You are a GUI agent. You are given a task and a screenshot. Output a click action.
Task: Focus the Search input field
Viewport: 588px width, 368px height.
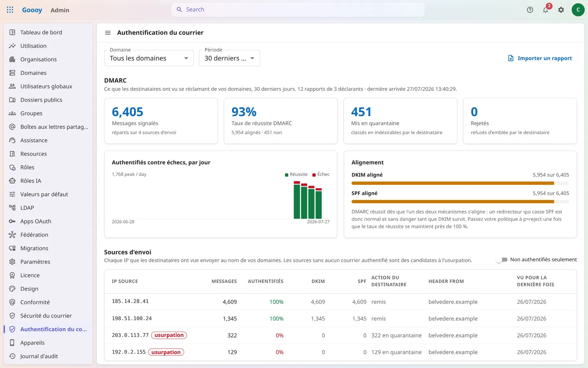(x=298, y=9)
